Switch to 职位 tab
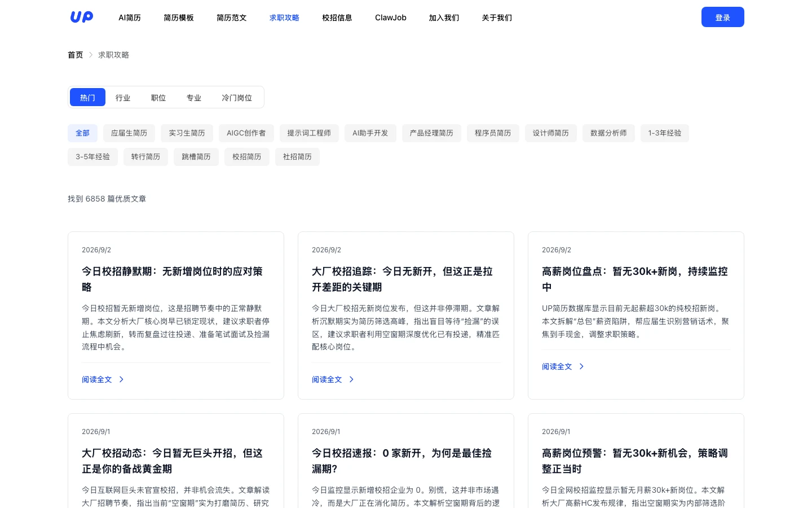 point(158,97)
